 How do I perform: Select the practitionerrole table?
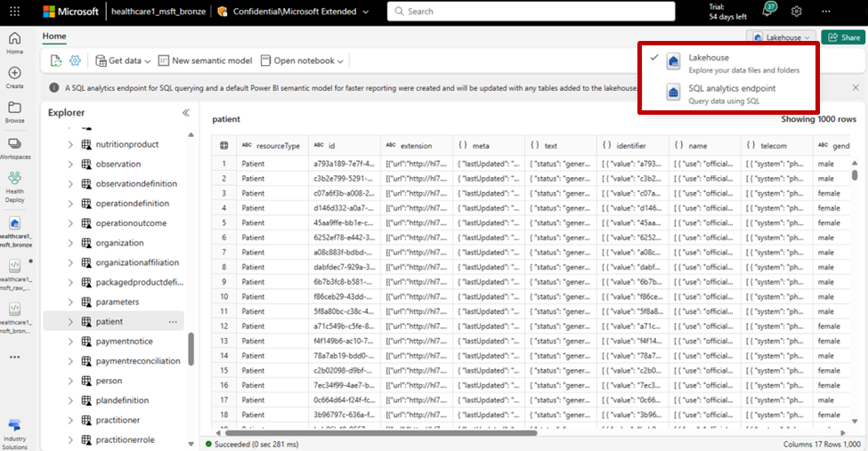(x=126, y=440)
